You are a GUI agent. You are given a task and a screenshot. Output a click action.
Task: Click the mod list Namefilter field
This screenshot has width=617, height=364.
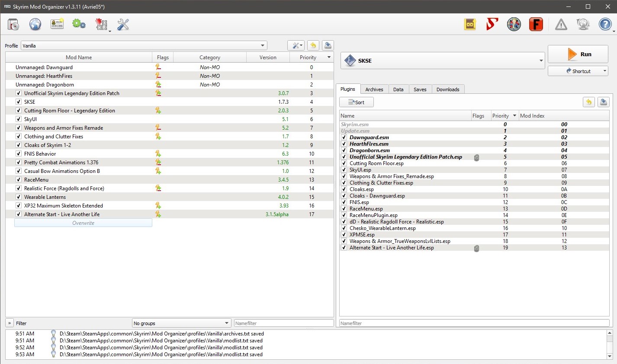tap(284, 323)
